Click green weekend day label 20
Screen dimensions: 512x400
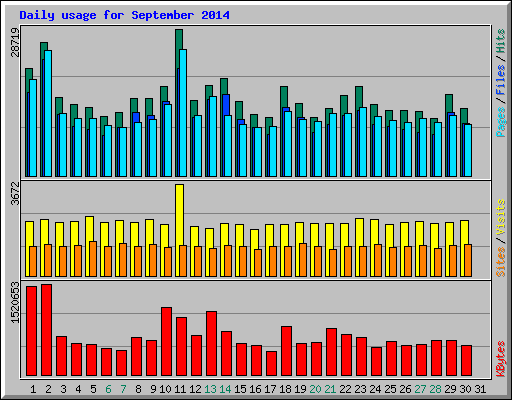pyautogui.click(x=315, y=389)
